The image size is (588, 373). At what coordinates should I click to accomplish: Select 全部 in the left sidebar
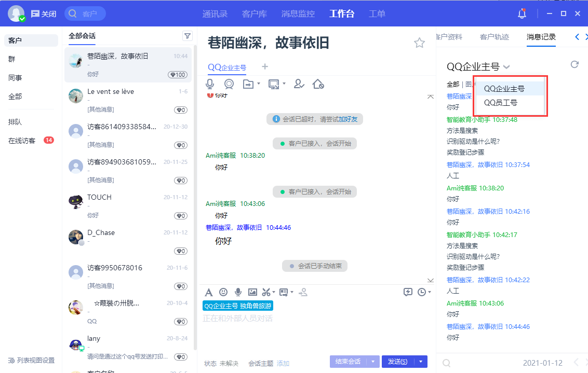tap(15, 96)
